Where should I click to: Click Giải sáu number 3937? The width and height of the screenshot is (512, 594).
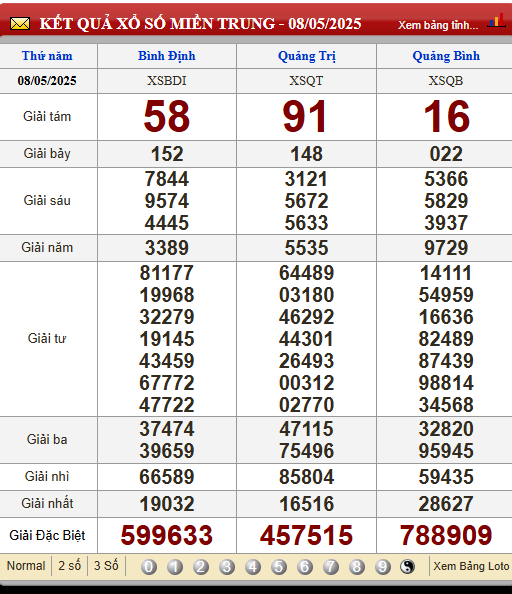446,223
